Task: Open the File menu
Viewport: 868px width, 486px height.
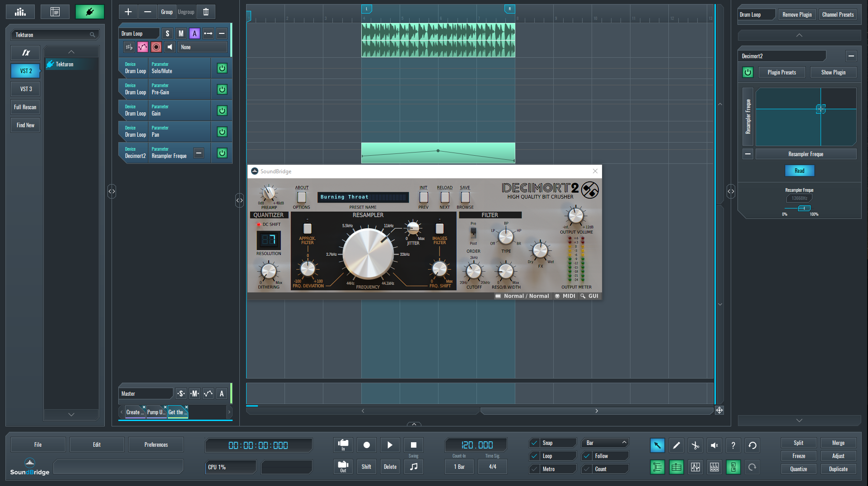Action: [38, 444]
